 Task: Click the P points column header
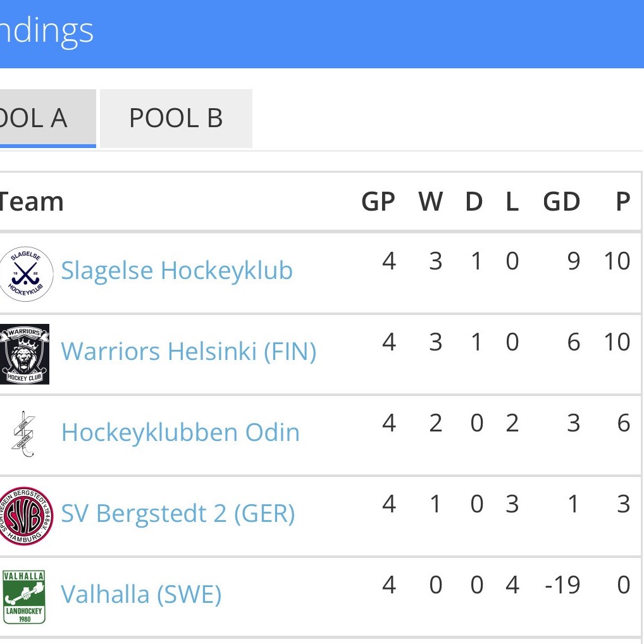pos(622,202)
